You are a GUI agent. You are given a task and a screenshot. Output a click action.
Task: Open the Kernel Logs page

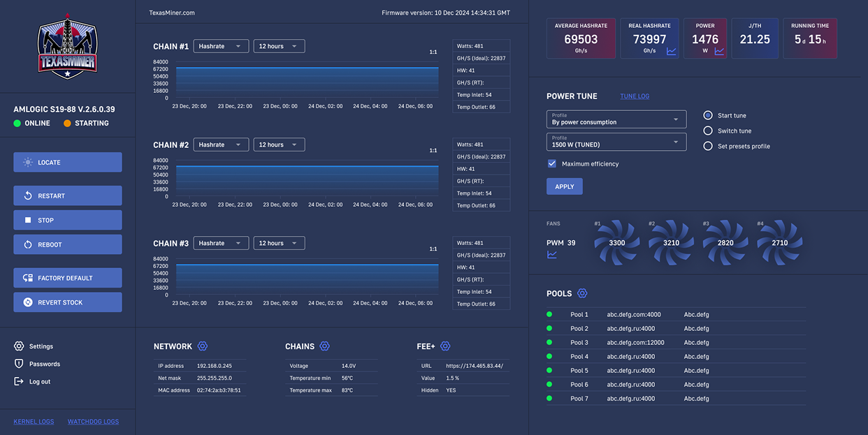coord(34,422)
